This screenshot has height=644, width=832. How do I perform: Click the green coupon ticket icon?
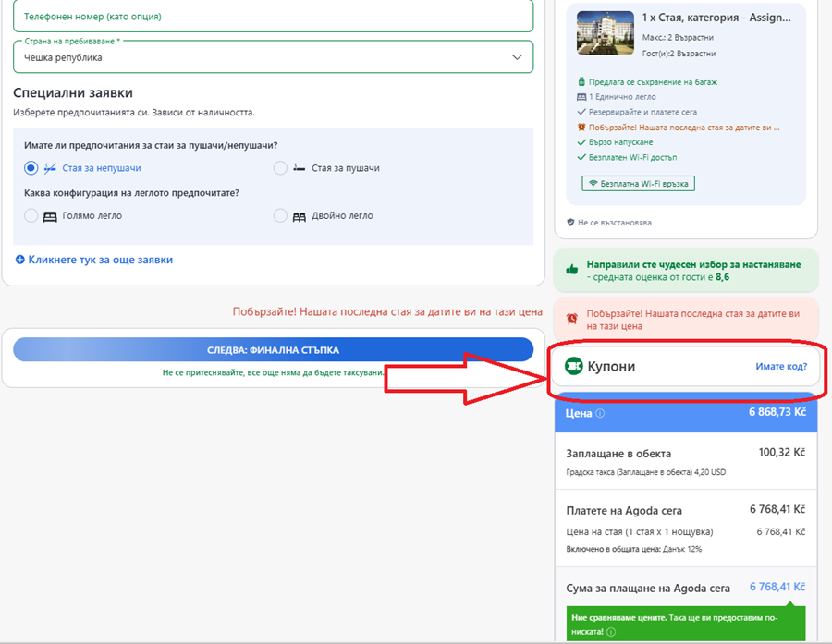574,367
